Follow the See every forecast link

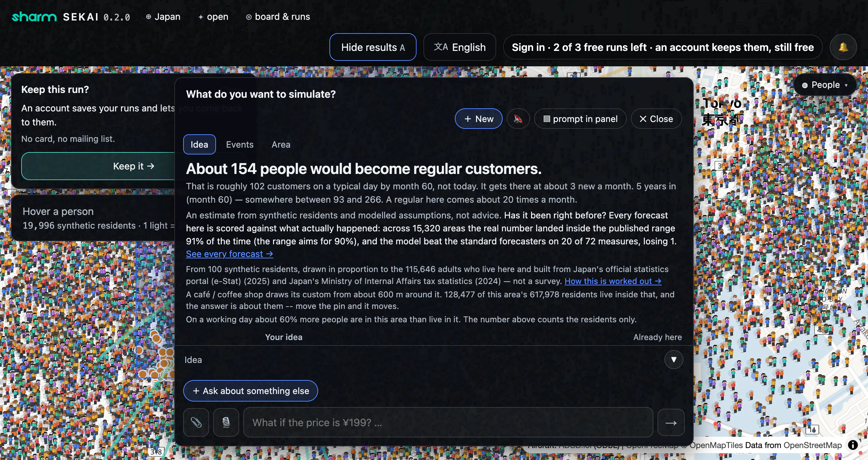pyautogui.click(x=229, y=254)
